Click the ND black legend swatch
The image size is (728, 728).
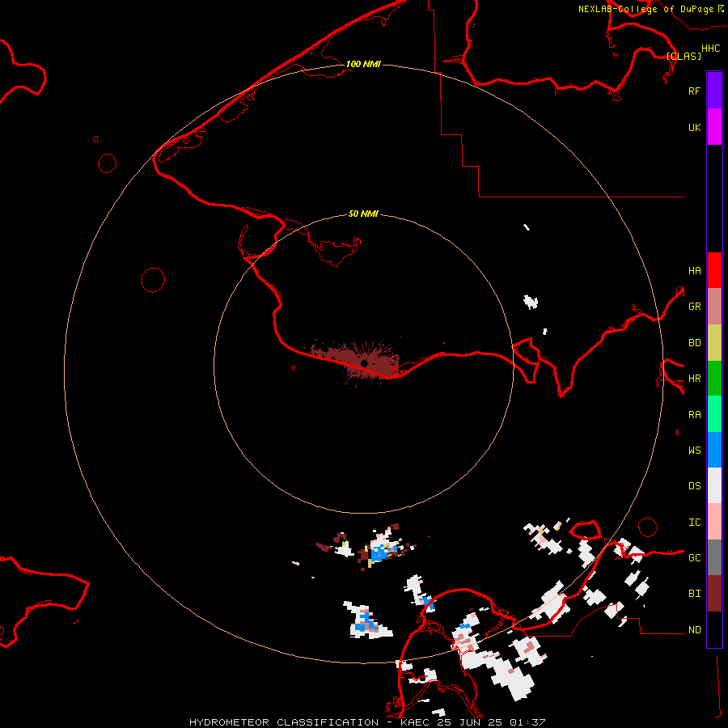coord(714,629)
